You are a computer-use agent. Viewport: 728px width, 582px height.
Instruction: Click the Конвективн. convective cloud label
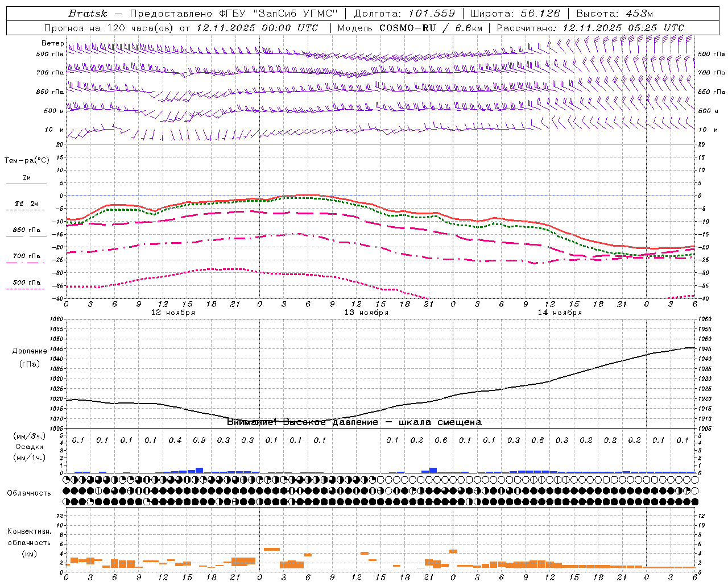(29, 531)
